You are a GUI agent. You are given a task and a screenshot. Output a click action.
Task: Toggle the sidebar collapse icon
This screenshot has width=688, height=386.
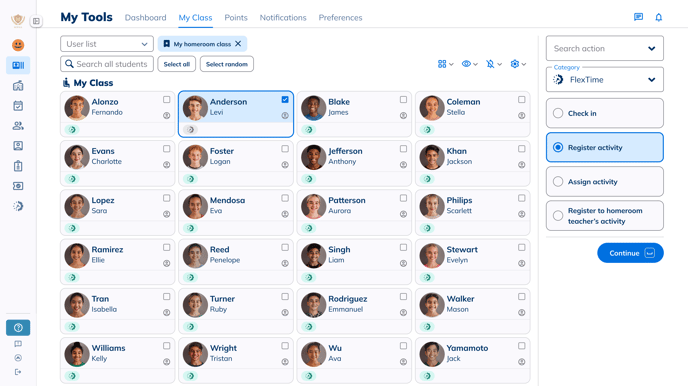pos(36,21)
